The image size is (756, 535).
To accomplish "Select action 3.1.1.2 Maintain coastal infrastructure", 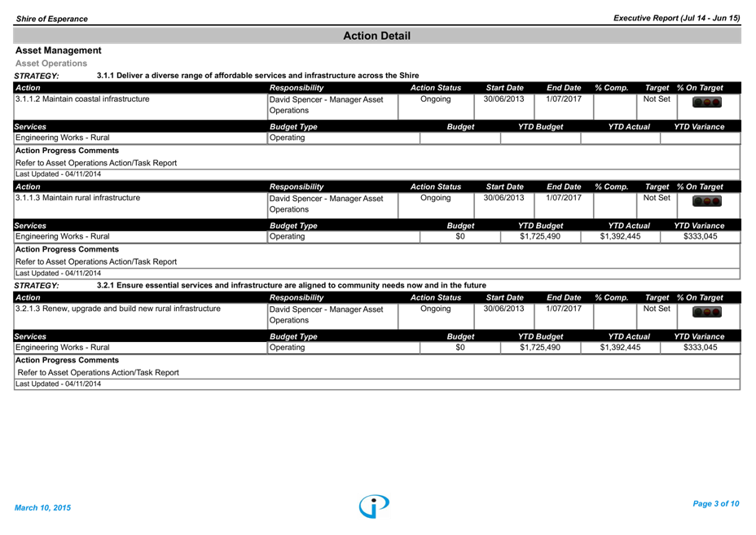I will click(x=82, y=99).
